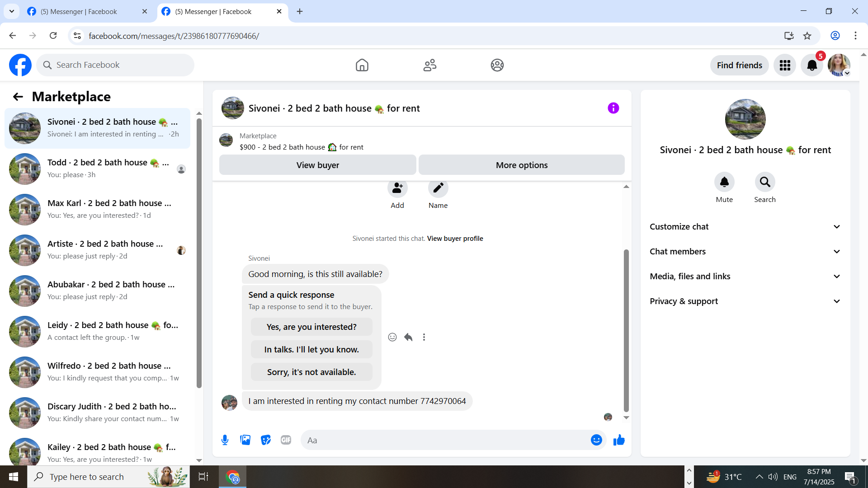Open Facebook notifications bell

tap(811, 66)
